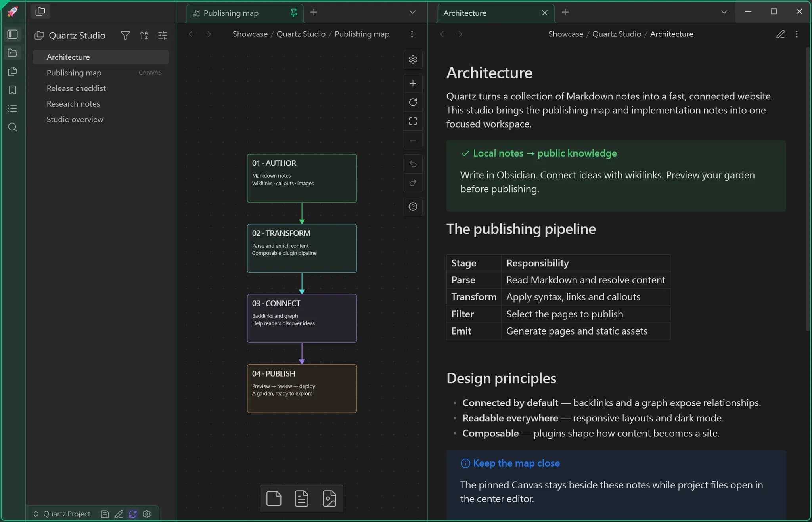This screenshot has width=812, height=522.
Task: Select the 03 · CONNECT canvas card
Action: tap(302, 319)
